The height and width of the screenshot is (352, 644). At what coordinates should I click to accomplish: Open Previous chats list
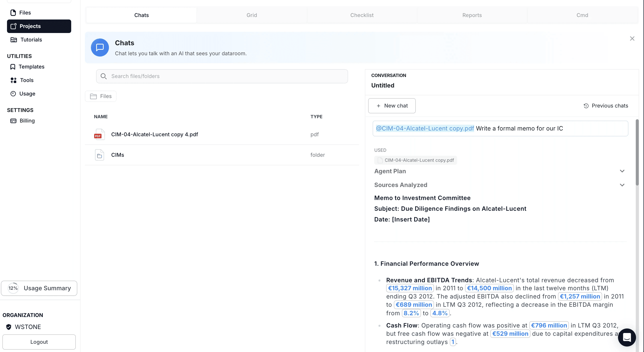(606, 106)
